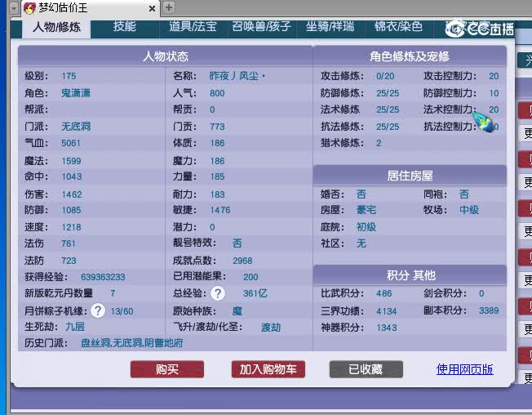
Task: Click the level value 175
Action: pyautogui.click(x=69, y=76)
